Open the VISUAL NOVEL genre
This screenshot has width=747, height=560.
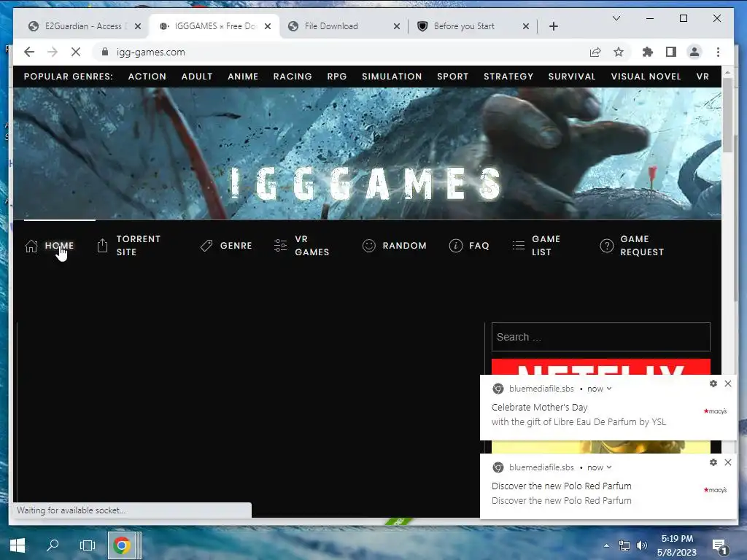(646, 76)
